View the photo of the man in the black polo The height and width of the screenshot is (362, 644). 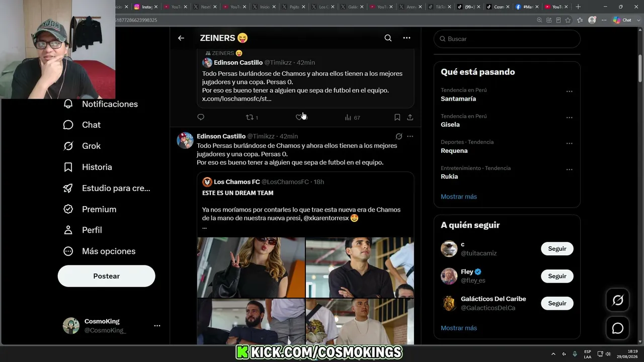click(360, 267)
